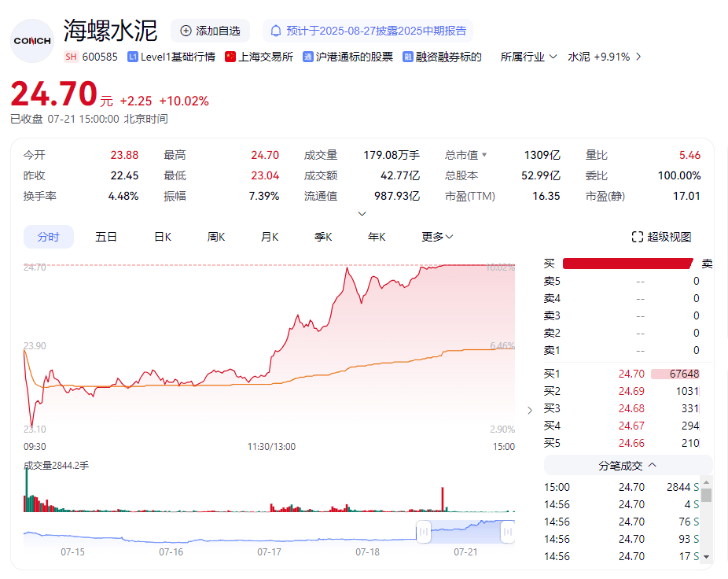Click the 添加自选 button
The image size is (728, 579).
pos(211,31)
